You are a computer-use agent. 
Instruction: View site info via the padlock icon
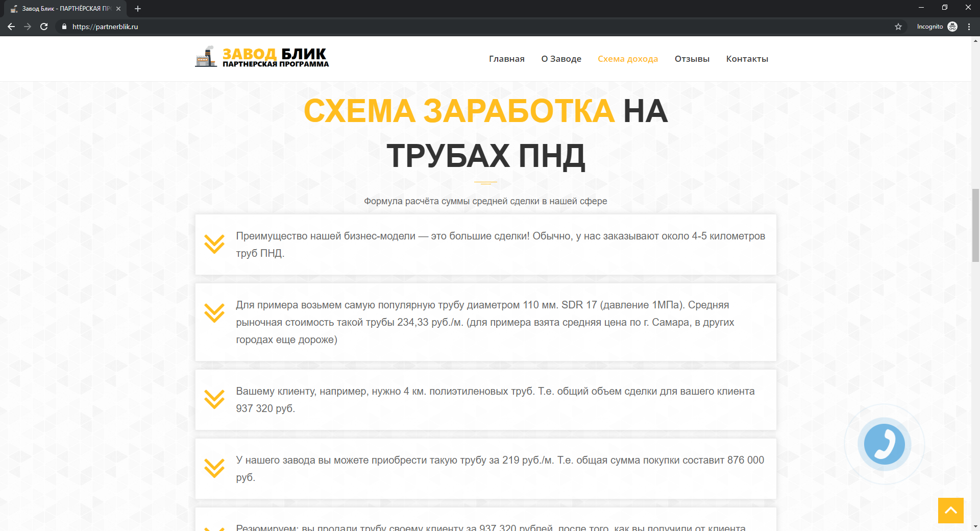coord(64,27)
